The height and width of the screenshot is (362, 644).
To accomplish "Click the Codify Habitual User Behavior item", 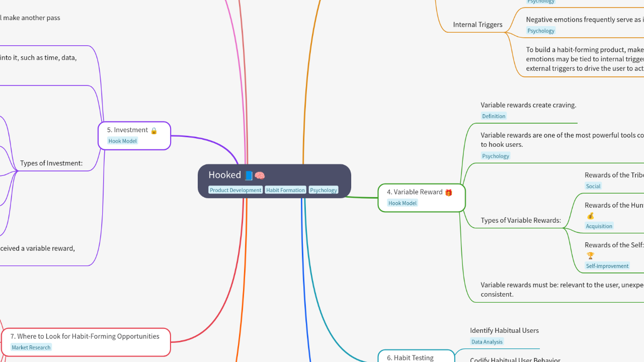I will tap(515, 359).
